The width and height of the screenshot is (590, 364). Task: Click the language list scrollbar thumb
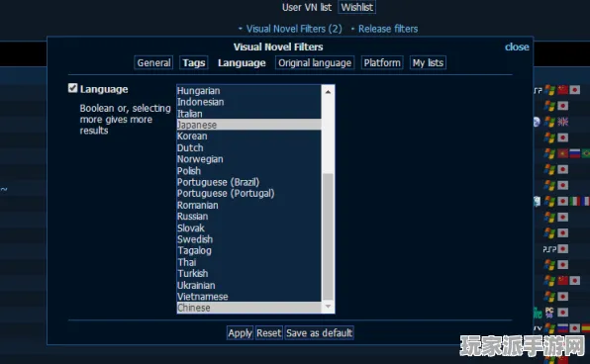(328, 237)
